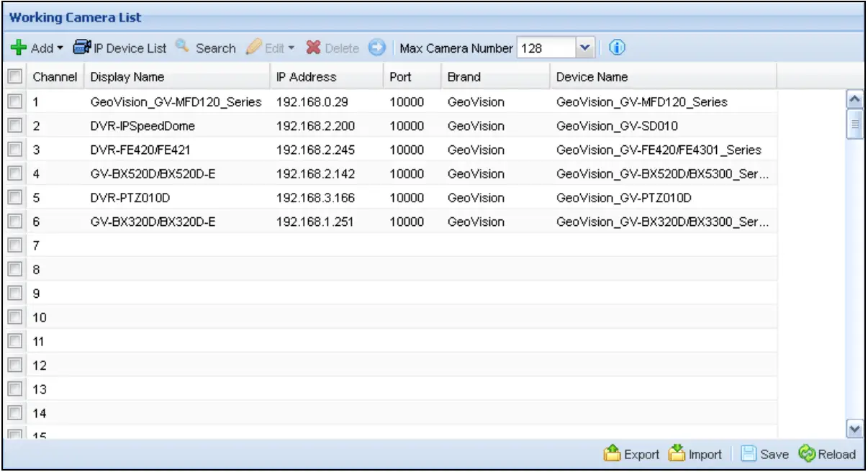Click the Display Name column header
The image size is (868, 472).
point(127,77)
